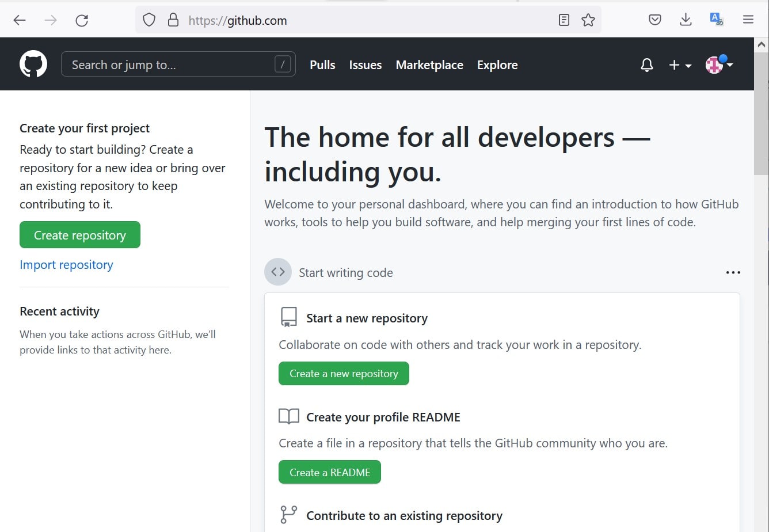Click the Search or jump to field
This screenshot has height=532, width=769.
click(178, 64)
